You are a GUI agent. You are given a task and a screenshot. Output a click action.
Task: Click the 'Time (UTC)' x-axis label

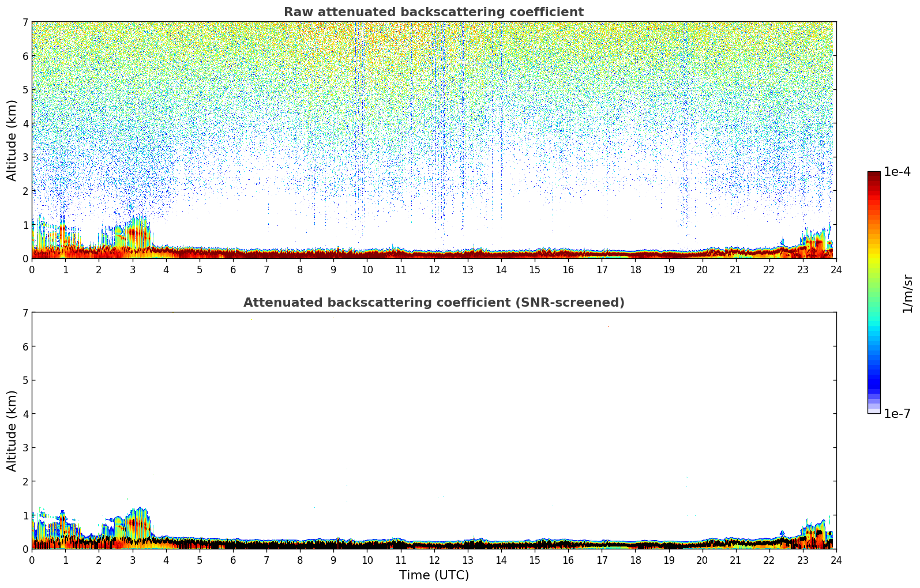(x=434, y=575)
